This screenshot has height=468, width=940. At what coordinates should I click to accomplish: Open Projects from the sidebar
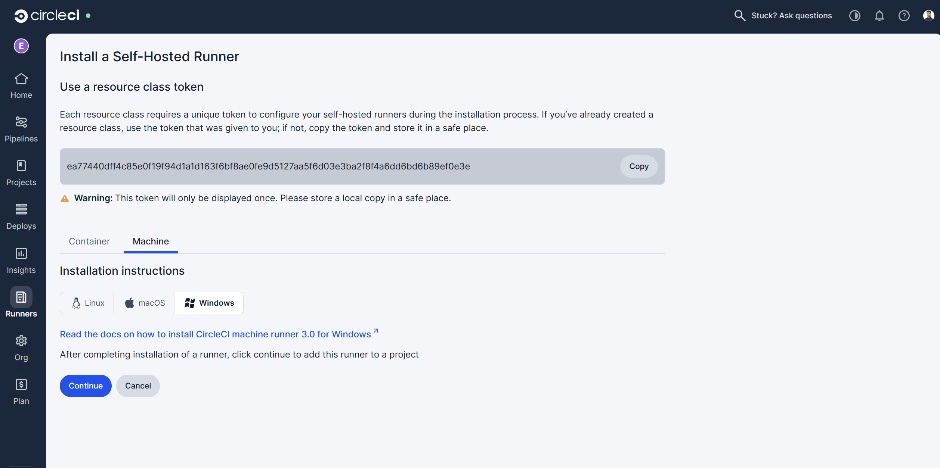pyautogui.click(x=21, y=173)
